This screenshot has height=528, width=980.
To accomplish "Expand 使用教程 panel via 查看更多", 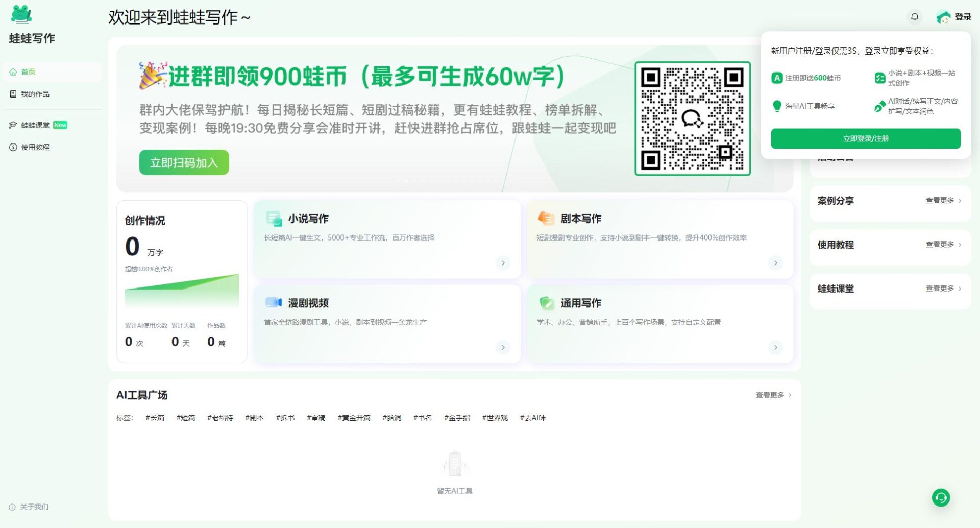I will pyautogui.click(x=943, y=245).
